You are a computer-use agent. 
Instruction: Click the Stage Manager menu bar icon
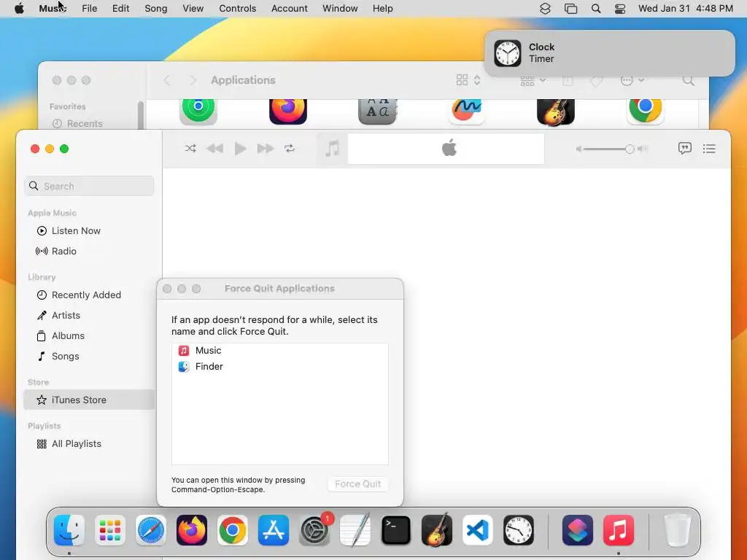[x=570, y=9]
